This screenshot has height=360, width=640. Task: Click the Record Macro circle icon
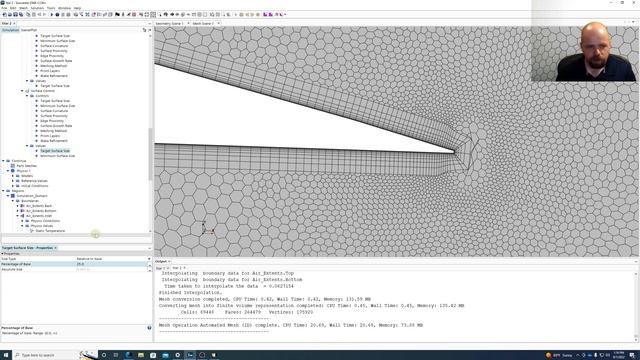[58, 14]
